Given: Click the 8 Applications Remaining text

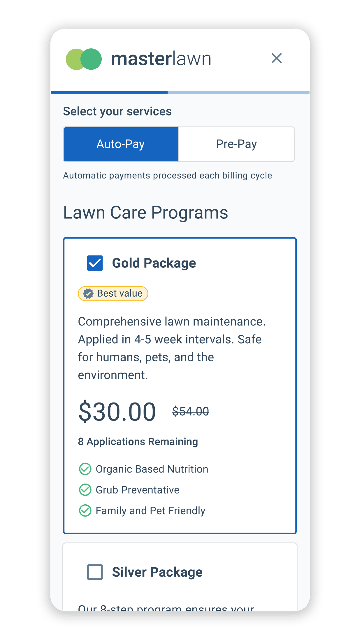Looking at the screenshot, I should coord(138,442).
